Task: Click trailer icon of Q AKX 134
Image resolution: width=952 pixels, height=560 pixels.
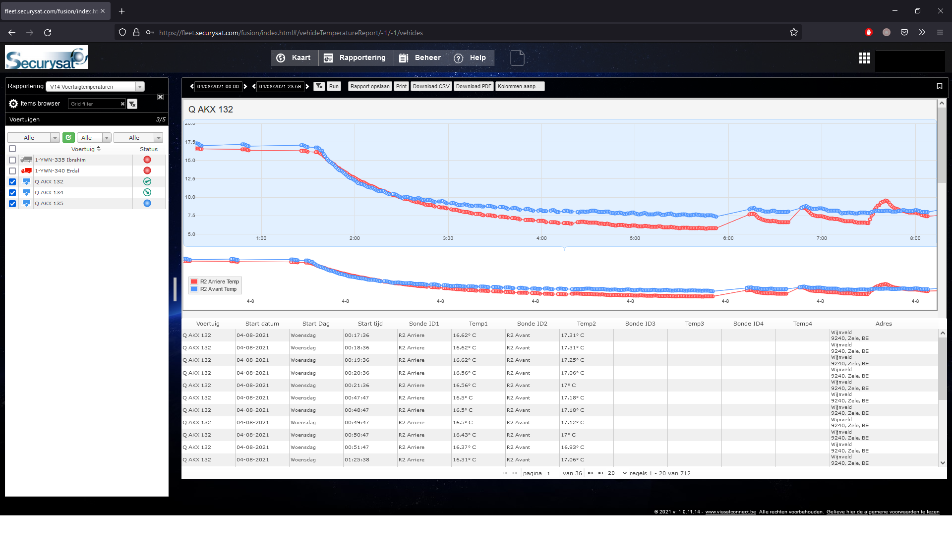Action: (x=26, y=192)
